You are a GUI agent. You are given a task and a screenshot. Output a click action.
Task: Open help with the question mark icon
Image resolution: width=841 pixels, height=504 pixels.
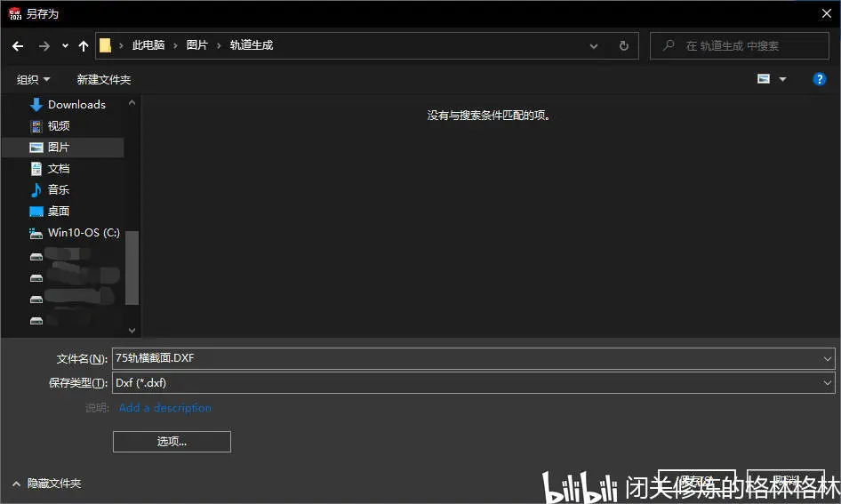coord(819,79)
